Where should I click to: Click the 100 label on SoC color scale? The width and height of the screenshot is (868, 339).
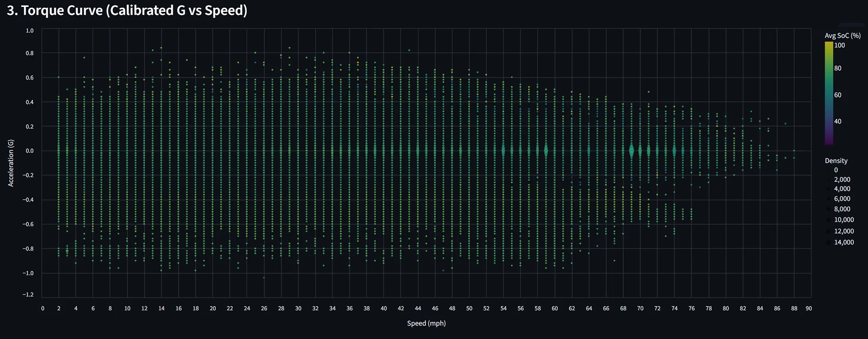[x=840, y=45]
